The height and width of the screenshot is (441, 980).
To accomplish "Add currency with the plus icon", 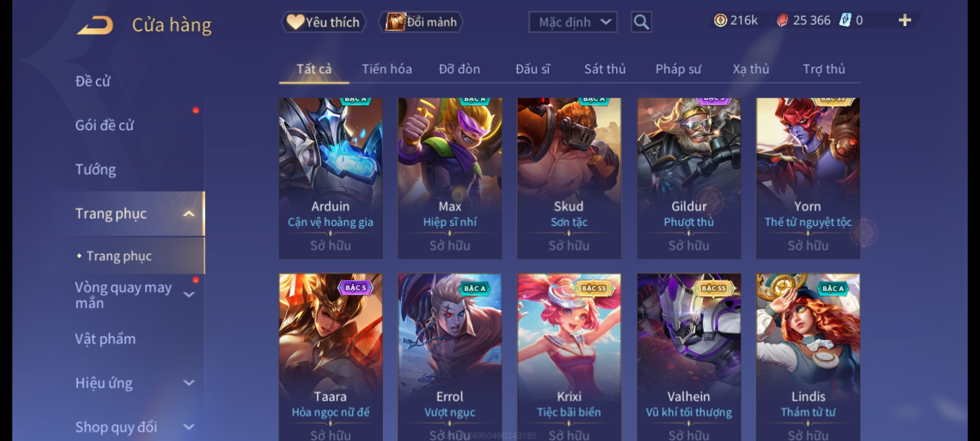I will point(905,20).
